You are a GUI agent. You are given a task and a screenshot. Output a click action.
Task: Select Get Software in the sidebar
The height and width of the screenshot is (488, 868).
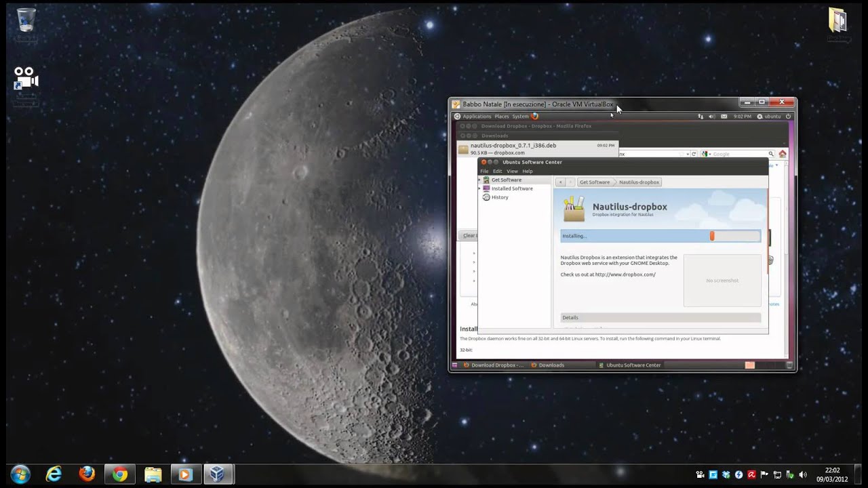coord(515,180)
